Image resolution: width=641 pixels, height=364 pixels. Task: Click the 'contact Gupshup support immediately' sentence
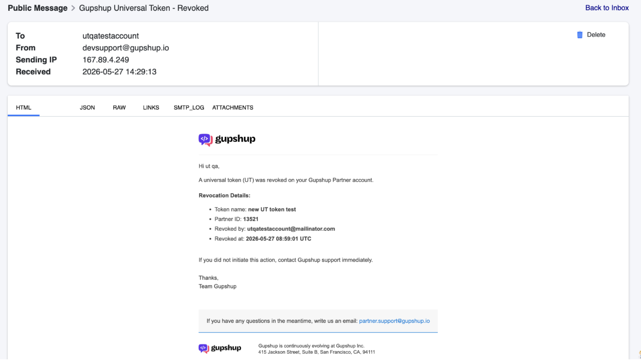286,260
